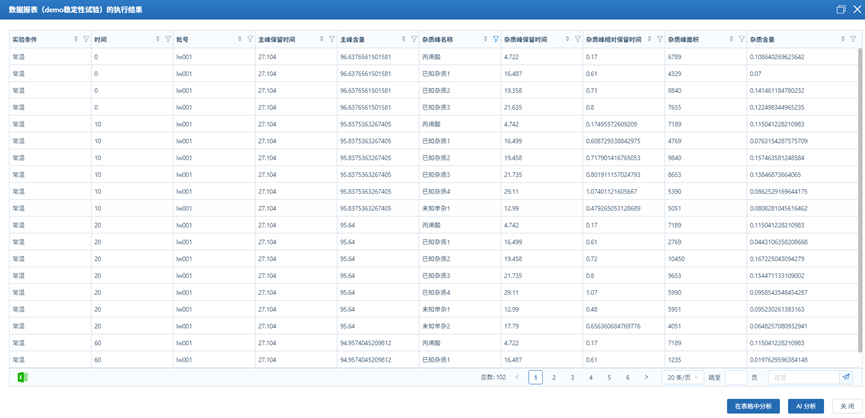Filter the 杂质含量 column

853,40
